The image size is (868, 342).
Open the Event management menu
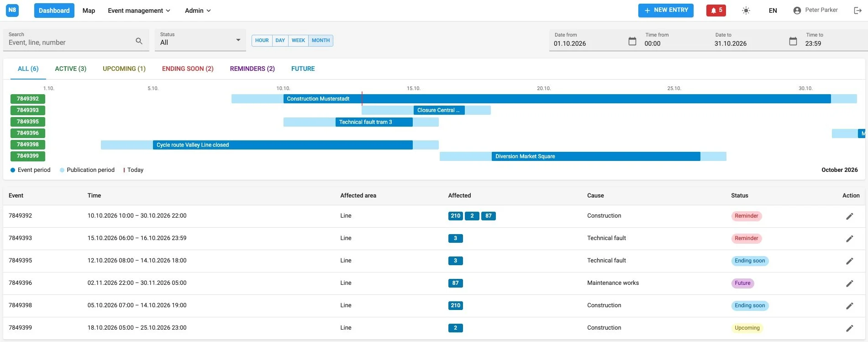[x=139, y=11]
